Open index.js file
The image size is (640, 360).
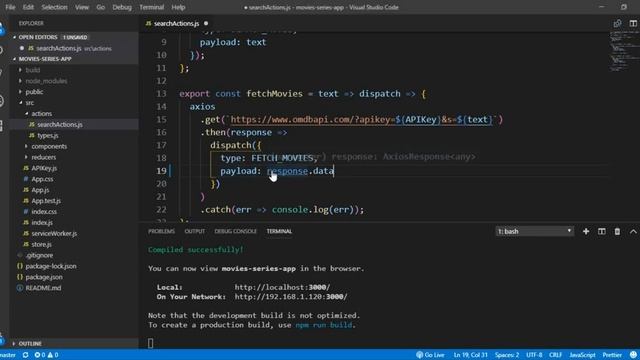pyautogui.click(x=42, y=222)
